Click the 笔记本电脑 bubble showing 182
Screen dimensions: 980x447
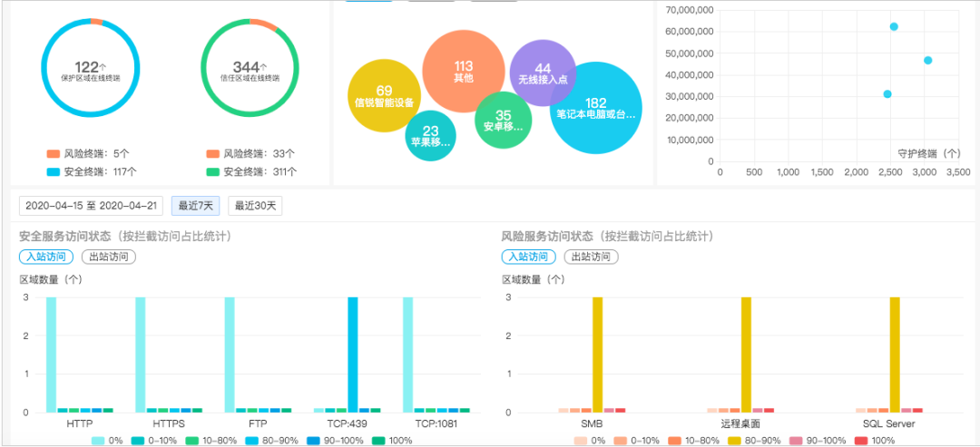tap(596, 108)
